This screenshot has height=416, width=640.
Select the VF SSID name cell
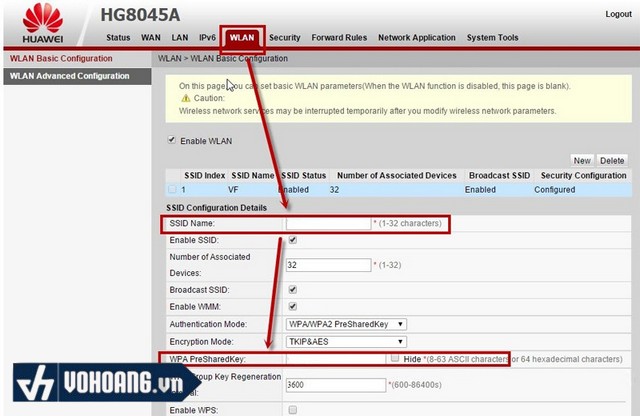(x=233, y=190)
